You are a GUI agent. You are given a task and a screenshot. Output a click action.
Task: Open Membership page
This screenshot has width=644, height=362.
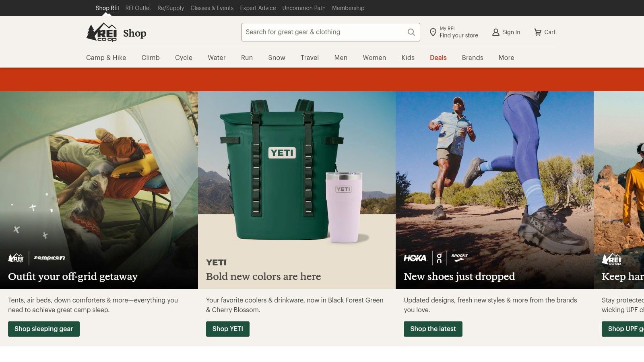348,8
